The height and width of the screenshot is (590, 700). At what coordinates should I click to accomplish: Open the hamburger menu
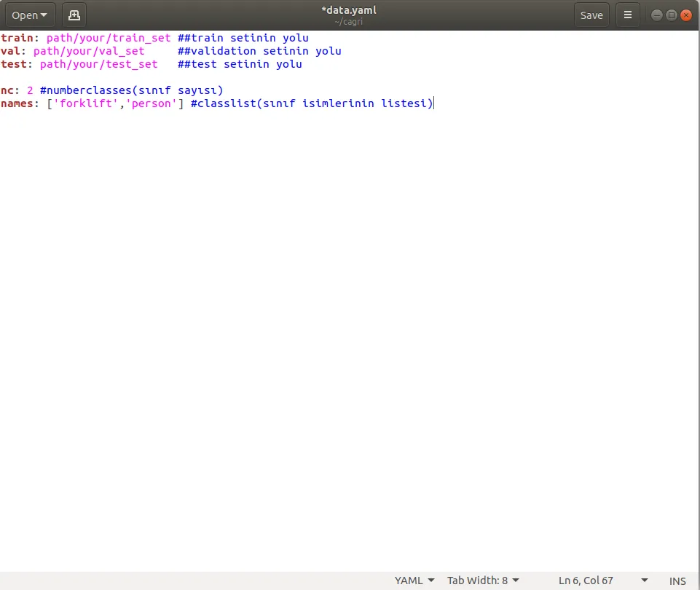point(627,15)
